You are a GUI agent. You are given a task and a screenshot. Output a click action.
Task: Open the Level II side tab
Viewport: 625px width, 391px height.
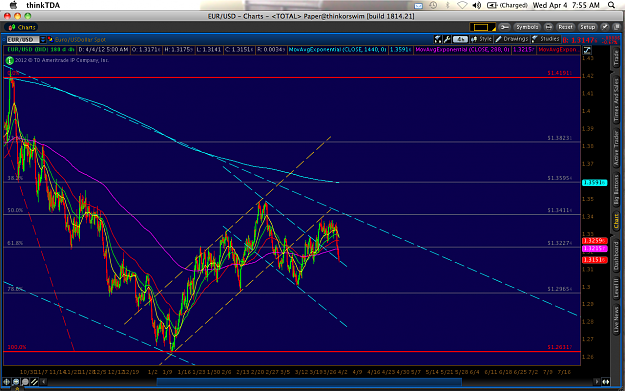coord(616,289)
